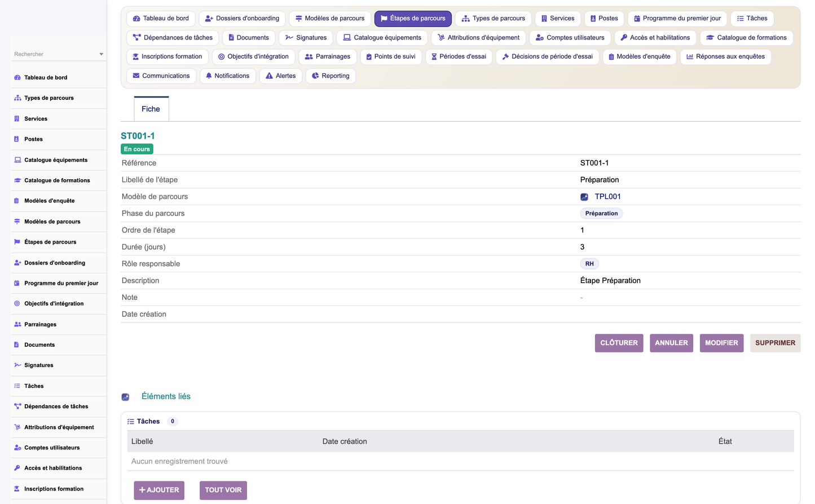Viewport: 815px width, 504px height.
Task: Click the Éléments liés heading
Action: coord(166,397)
